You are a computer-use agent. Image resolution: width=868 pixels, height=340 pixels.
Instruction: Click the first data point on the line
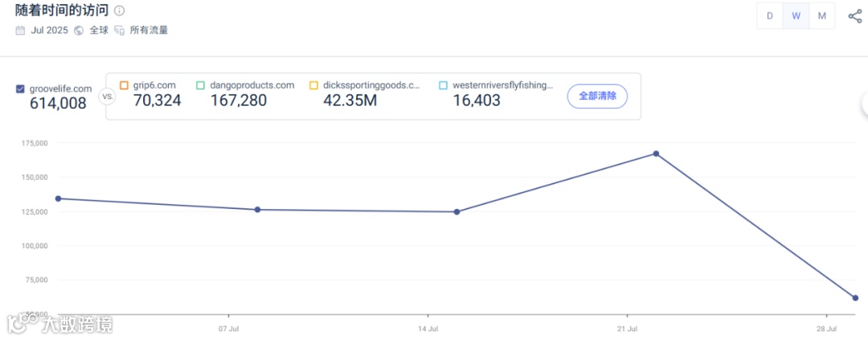[58, 199]
